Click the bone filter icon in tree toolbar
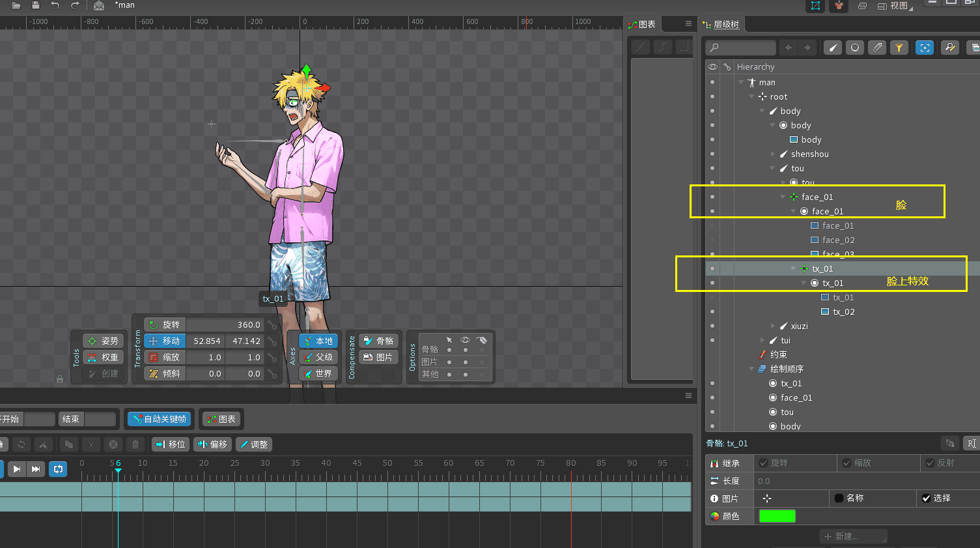980x548 pixels. 833,48
